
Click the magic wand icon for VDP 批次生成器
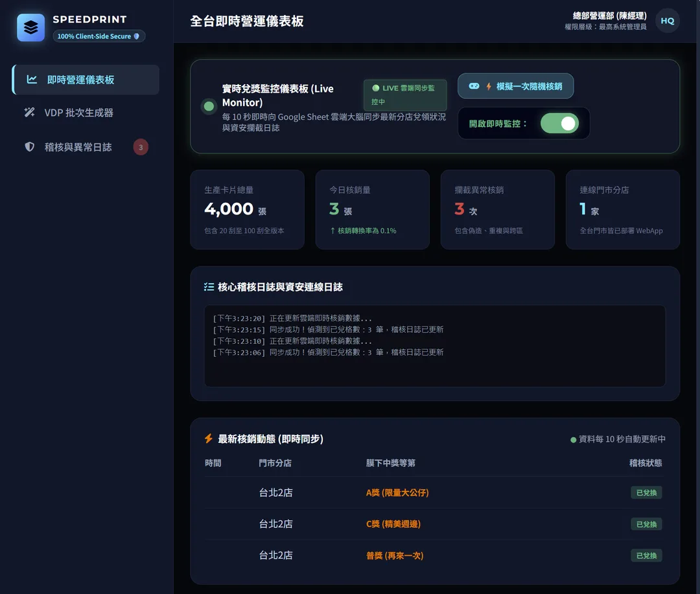click(x=29, y=113)
